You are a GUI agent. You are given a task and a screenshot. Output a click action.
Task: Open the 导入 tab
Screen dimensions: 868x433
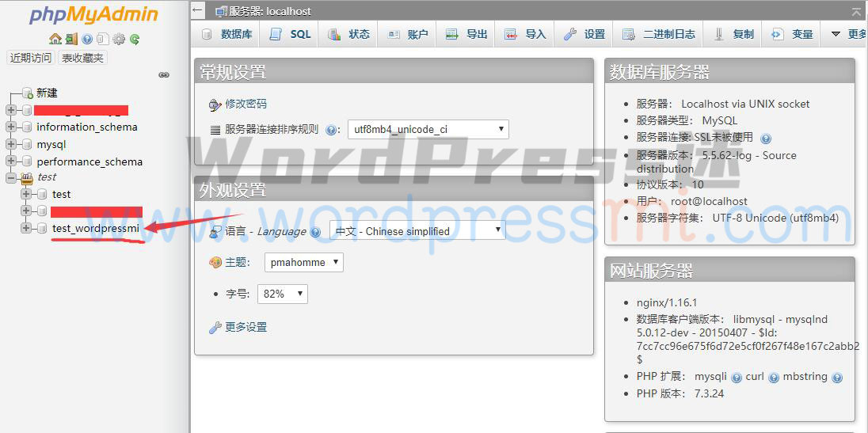tap(525, 34)
